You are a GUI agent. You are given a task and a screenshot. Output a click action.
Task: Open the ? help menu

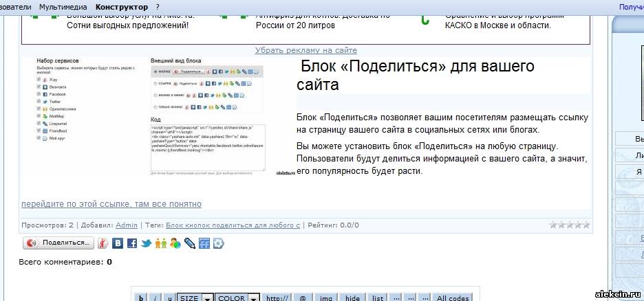tap(158, 7)
